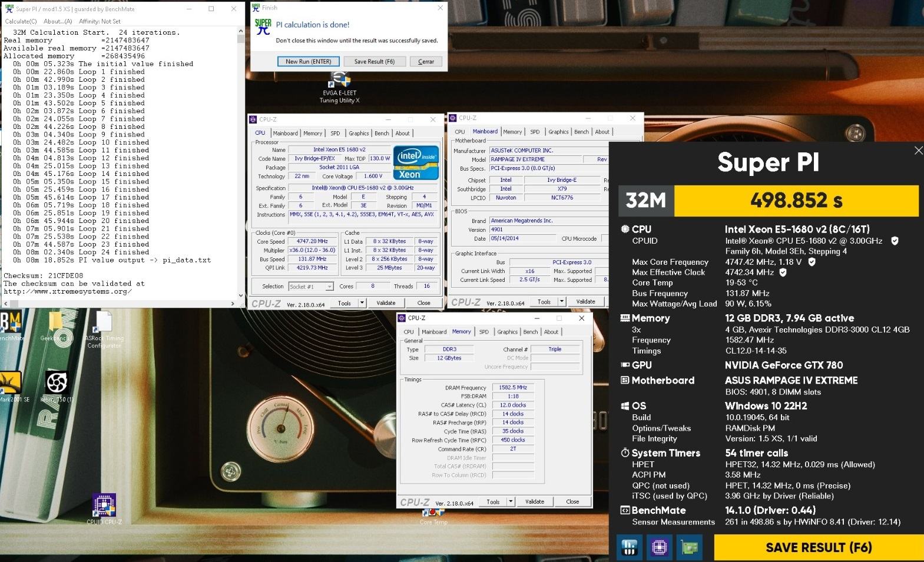Click the ASUS RAMPAGE IV EXTREME text
The width and height of the screenshot is (924, 562).
pyautogui.click(x=791, y=381)
